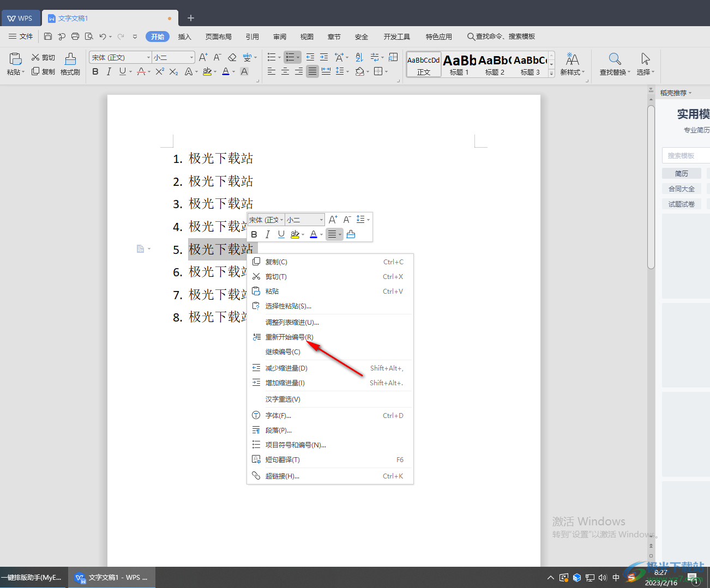Toggle numbered list button in the ribbon

coord(290,57)
